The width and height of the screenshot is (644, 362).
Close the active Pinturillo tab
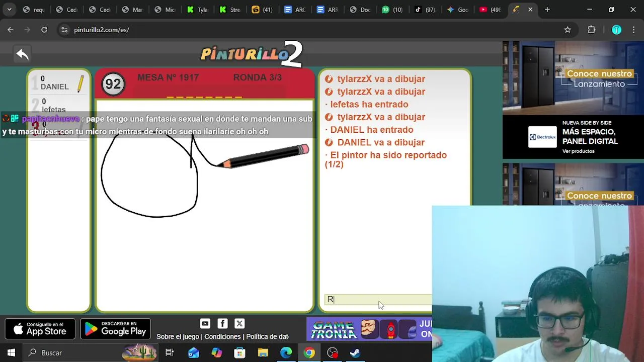(x=530, y=10)
